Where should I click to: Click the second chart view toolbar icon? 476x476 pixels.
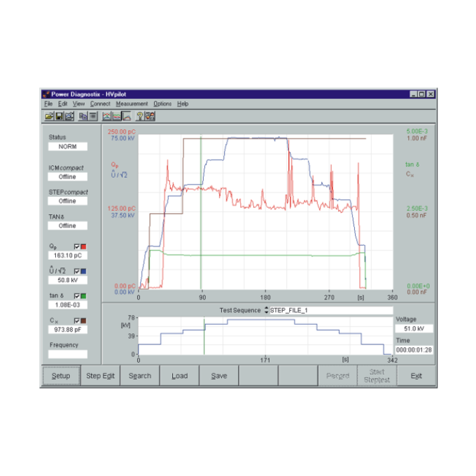pyautogui.click(x=116, y=116)
